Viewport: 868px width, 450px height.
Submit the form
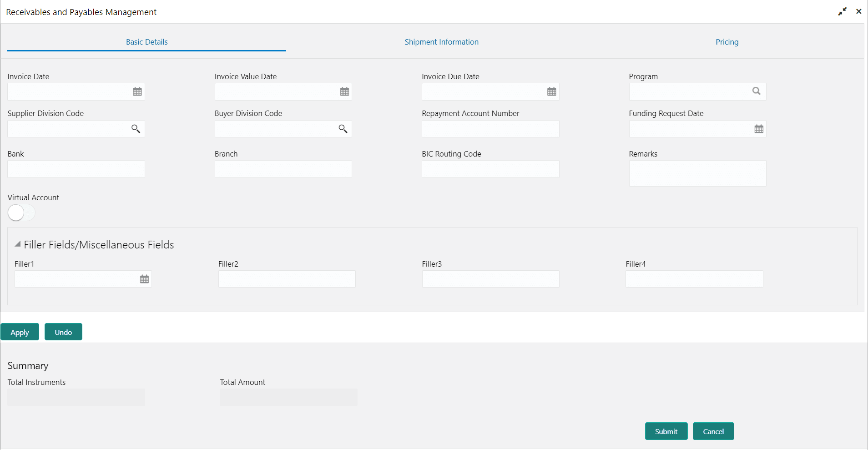point(666,431)
